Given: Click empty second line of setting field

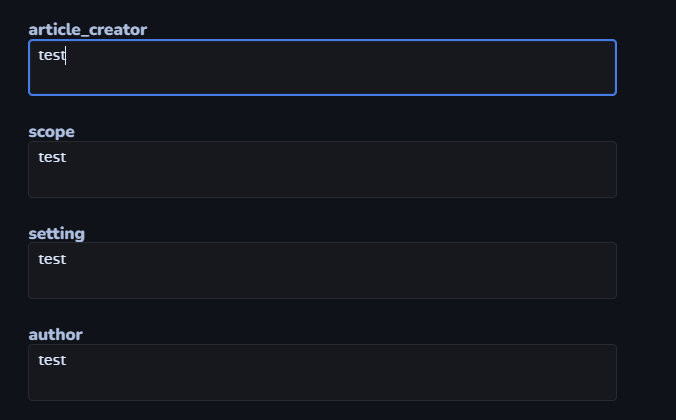Looking at the screenshot, I should pyautogui.click(x=200, y=282).
